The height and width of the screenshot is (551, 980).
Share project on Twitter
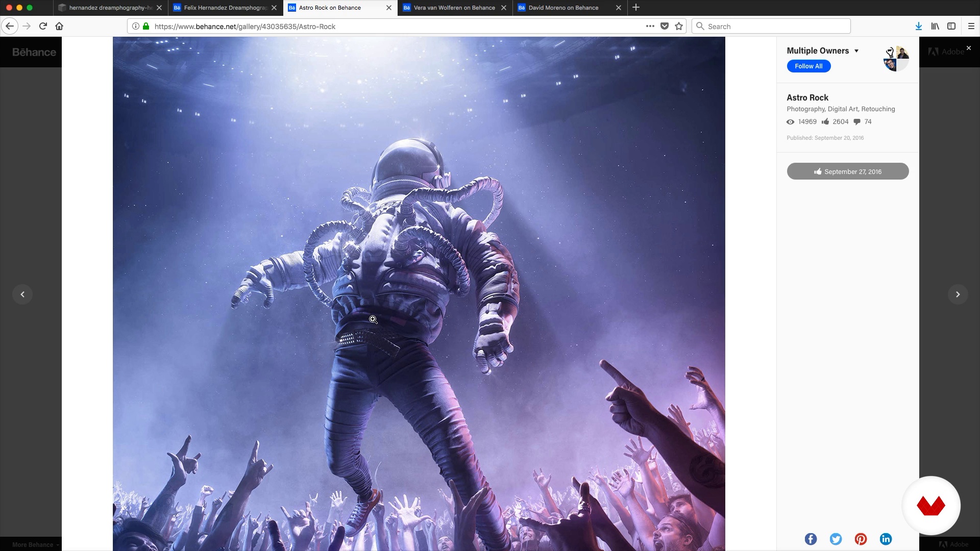(836, 539)
